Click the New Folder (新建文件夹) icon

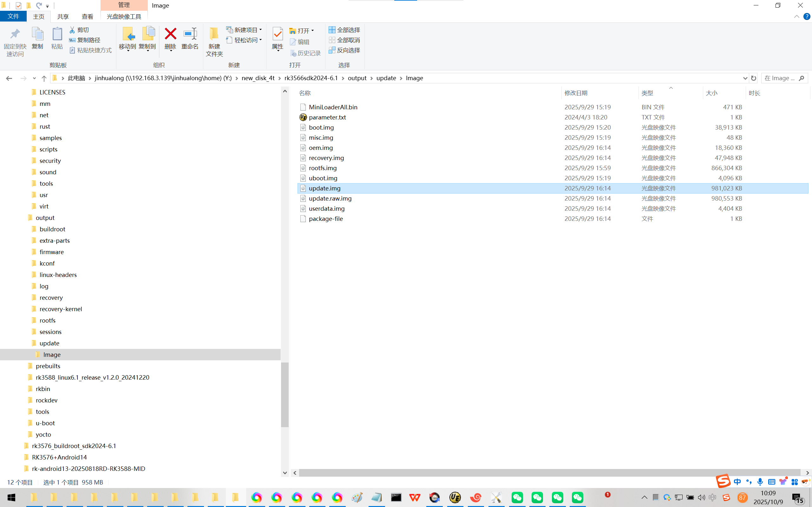click(214, 34)
